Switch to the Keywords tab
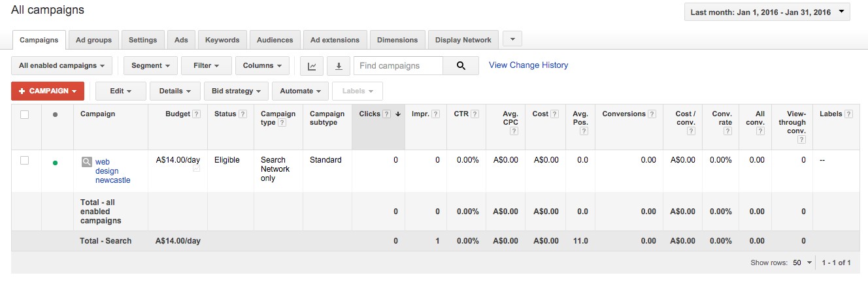868x288 pixels. click(222, 40)
